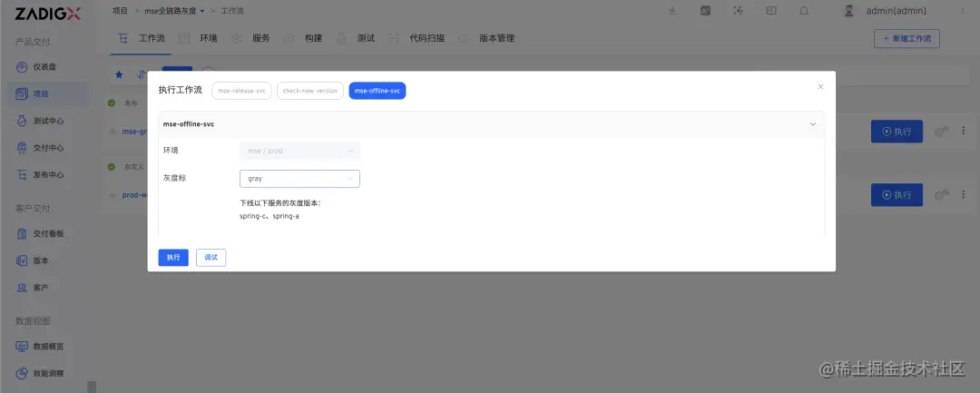Click the mse-offline-svc section header title

(x=189, y=124)
